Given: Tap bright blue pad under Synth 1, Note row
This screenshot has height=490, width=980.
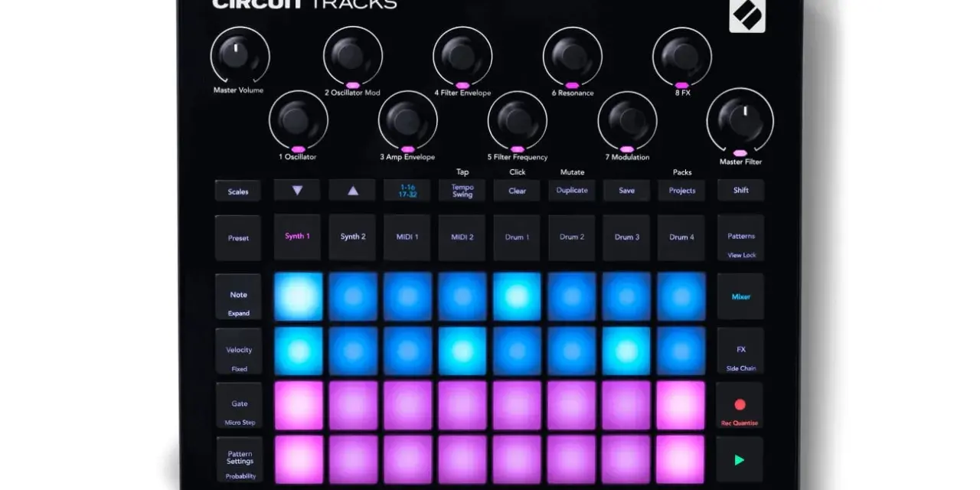Looking at the screenshot, I should pyautogui.click(x=299, y=296).
